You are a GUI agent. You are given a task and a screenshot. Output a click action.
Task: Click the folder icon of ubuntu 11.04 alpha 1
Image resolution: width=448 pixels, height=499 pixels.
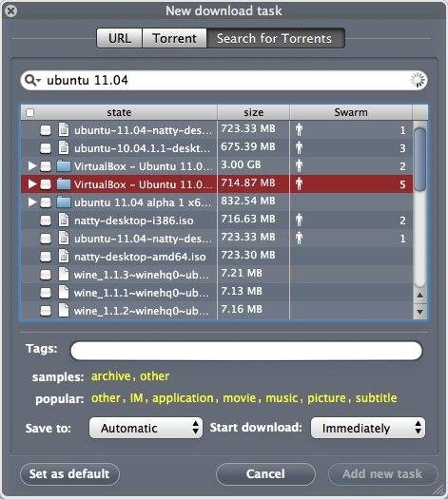pos(64,202)
